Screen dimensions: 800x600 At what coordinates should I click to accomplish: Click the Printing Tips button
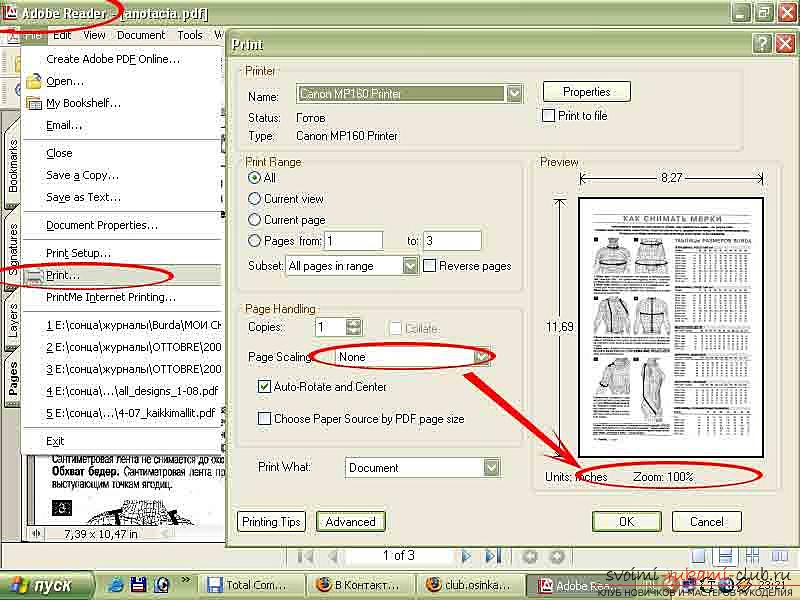[271, 521]
